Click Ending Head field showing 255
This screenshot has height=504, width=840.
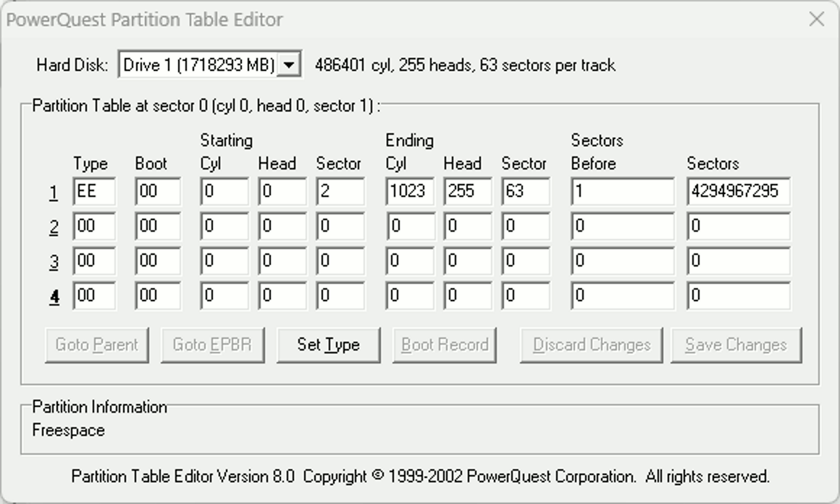(x=468, y=191)
